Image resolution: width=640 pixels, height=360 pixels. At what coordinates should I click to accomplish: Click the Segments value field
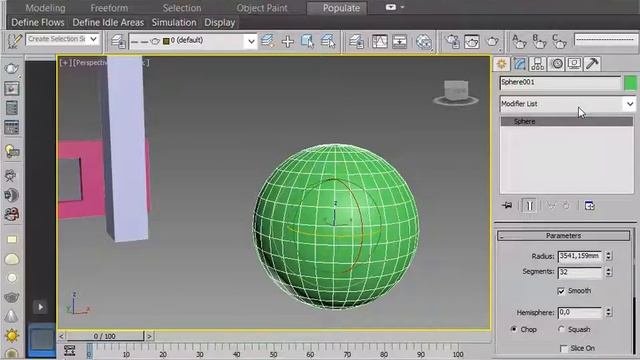click(x=580, y=272)
